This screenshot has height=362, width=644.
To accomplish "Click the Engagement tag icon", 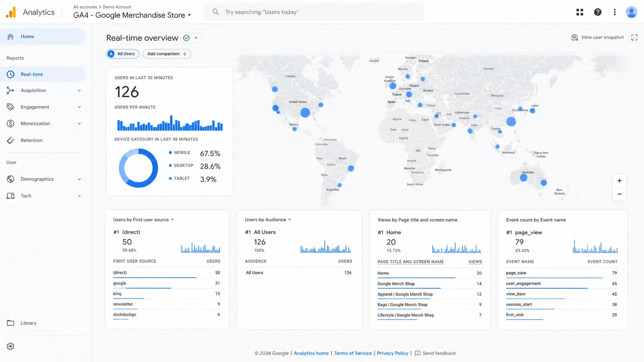I will point(10,107).
